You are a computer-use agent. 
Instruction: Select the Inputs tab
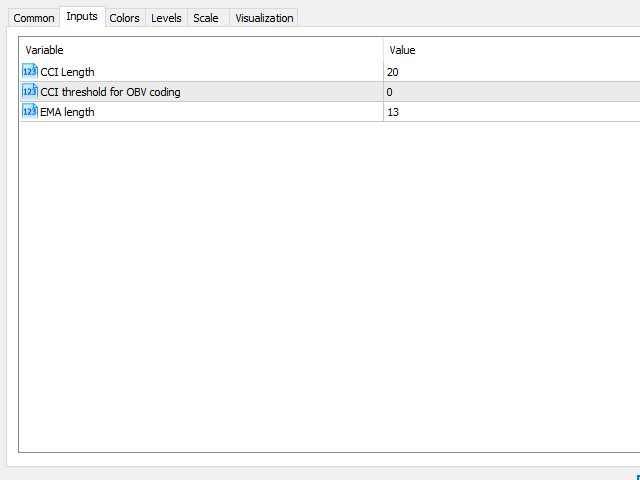(82, 17)
